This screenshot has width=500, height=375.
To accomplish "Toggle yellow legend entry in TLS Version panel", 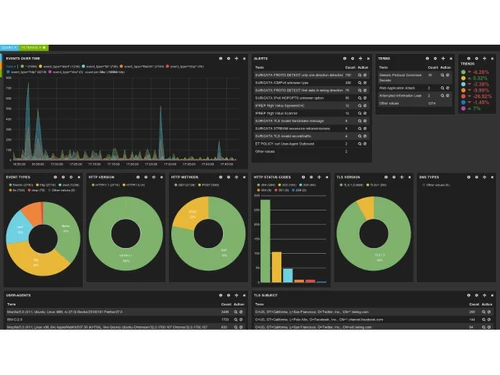I will click(x=377, y=185).
